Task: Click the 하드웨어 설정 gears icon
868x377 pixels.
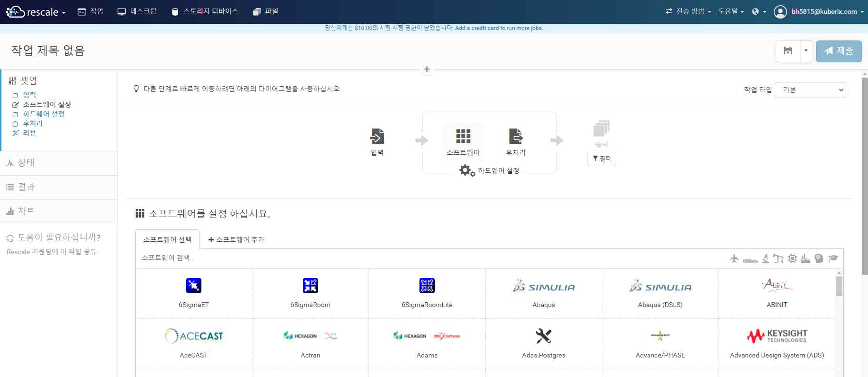Action: tap(467, 170)
